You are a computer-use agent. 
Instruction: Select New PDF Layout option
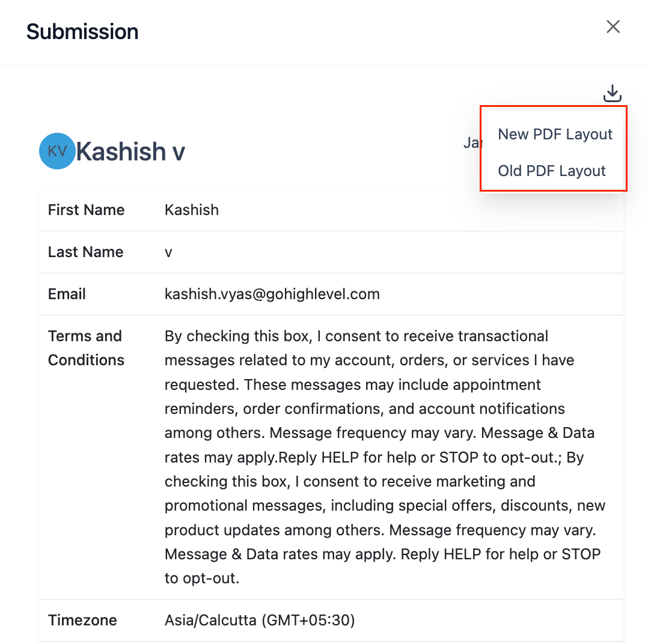555,134
